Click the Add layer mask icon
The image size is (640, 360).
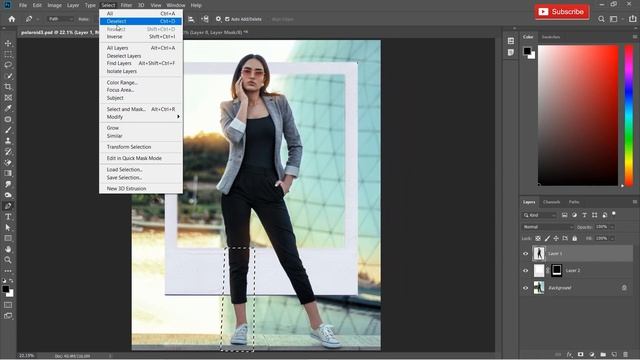point(580,354)
